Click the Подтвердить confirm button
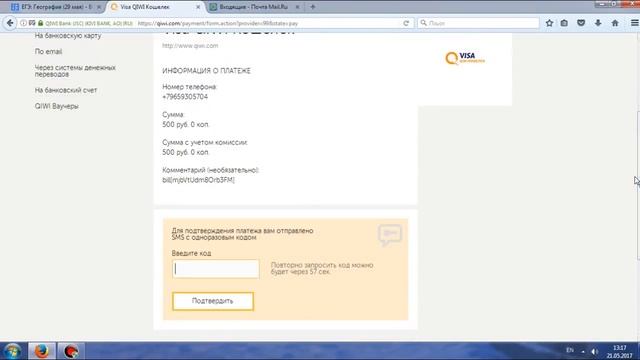The width and height of the screenshot is (640, 360). pos(213,301)
